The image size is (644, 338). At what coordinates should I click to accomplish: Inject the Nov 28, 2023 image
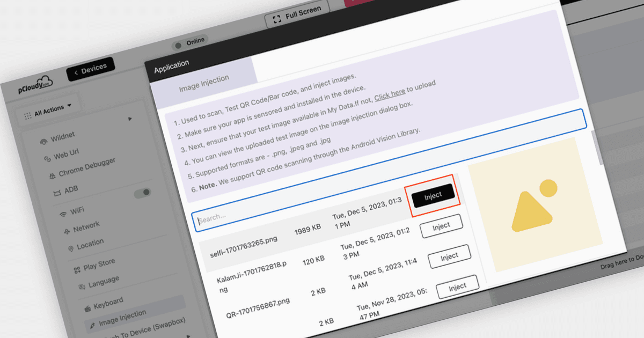457,288
